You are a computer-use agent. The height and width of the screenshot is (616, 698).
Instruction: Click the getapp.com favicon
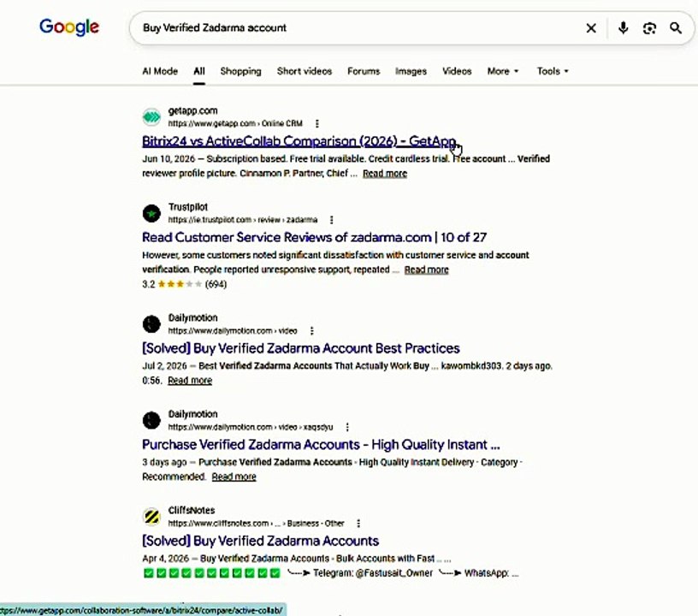(151, 117)
